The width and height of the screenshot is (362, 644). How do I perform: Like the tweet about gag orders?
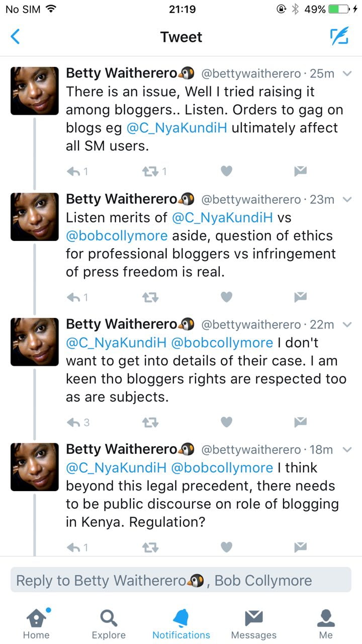tap(227, 172)
